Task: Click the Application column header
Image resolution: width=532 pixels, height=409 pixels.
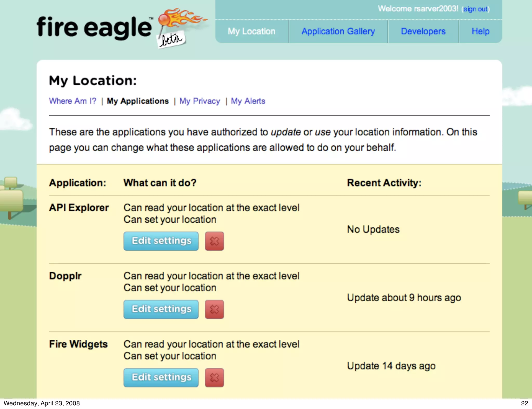Action: [78, 183]
